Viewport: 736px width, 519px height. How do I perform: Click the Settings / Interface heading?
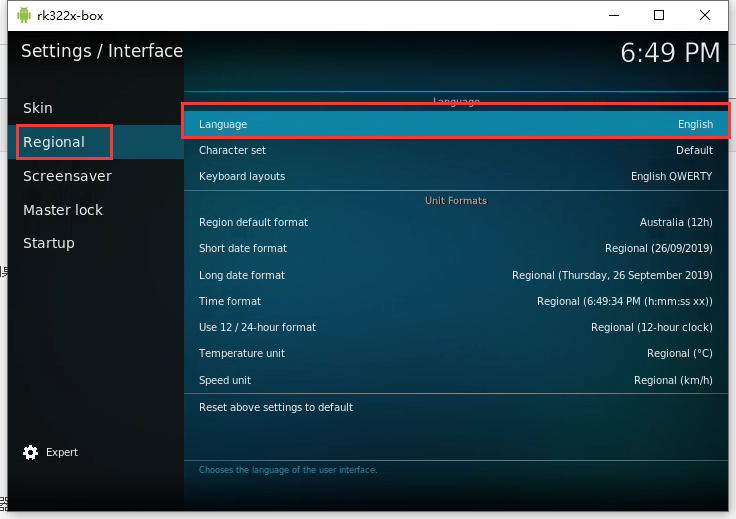click(x=102, y=51)
